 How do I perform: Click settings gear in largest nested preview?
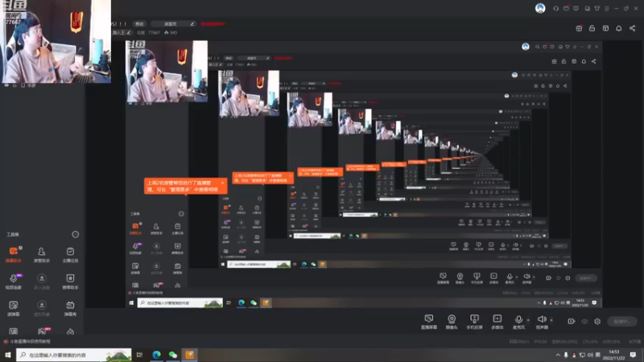[x=568, y=278]
